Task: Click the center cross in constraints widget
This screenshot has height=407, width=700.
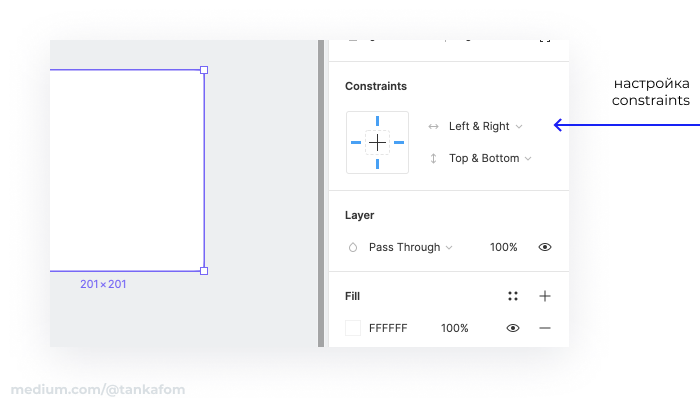Action: (x=377, y=142)
